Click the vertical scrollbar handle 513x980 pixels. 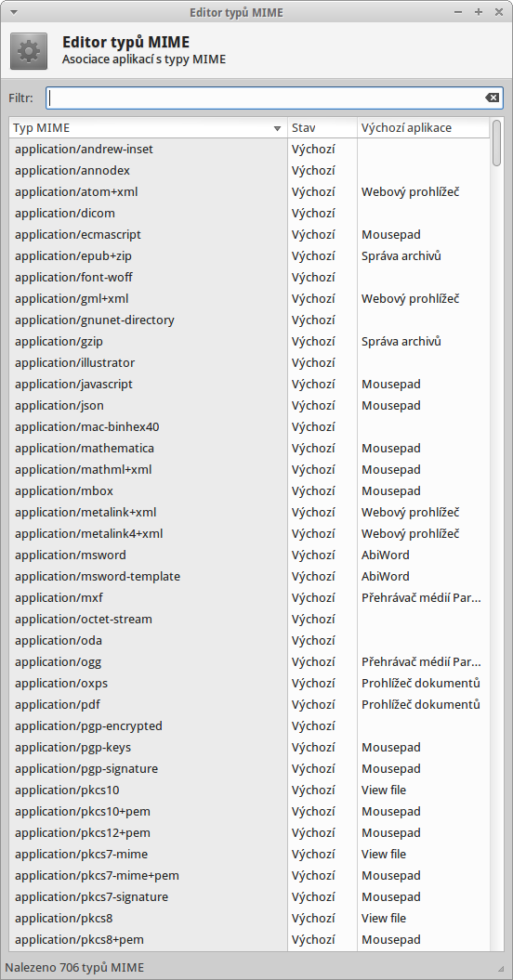click(x=496, y=143)
